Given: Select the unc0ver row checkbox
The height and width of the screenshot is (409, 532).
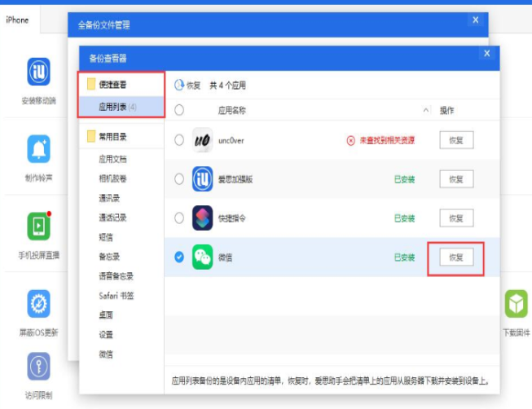Looking at the screenshot, I should [x=179, y=140].
